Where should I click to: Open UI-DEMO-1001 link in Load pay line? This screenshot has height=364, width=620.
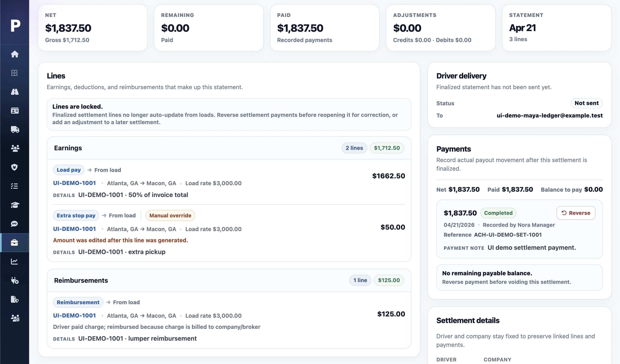tap(74, 183)
